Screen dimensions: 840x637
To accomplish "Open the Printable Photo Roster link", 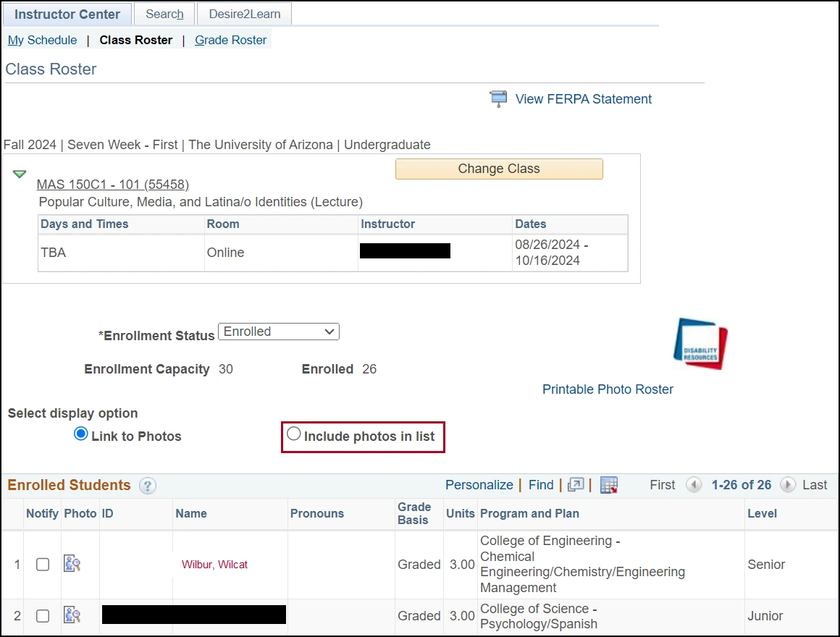I will 608,389.
